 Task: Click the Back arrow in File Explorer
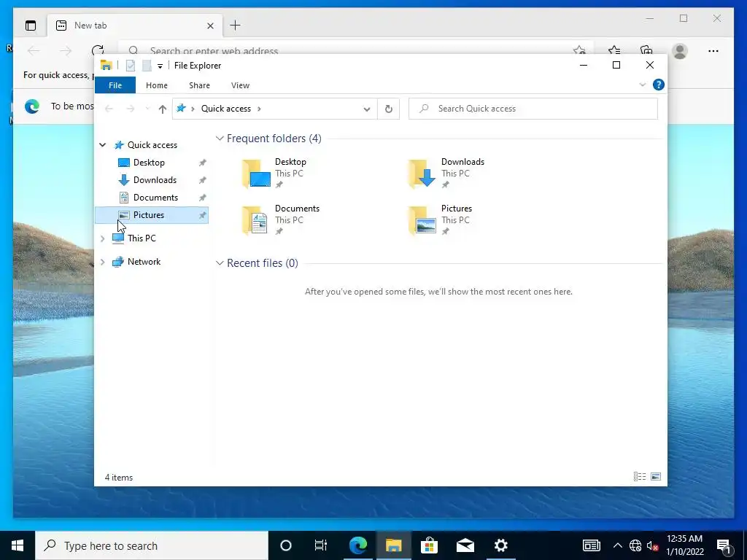pyautogui.click(x=109, y=109)
